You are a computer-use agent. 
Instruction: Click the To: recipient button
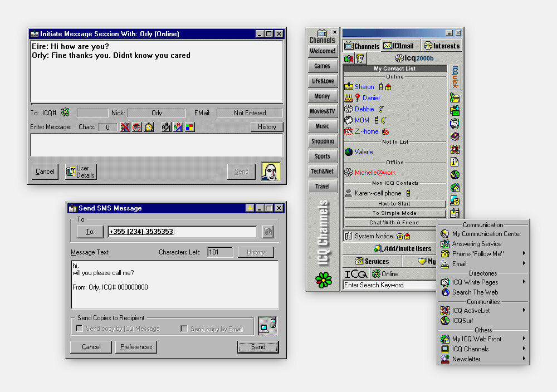coord(90,232)
